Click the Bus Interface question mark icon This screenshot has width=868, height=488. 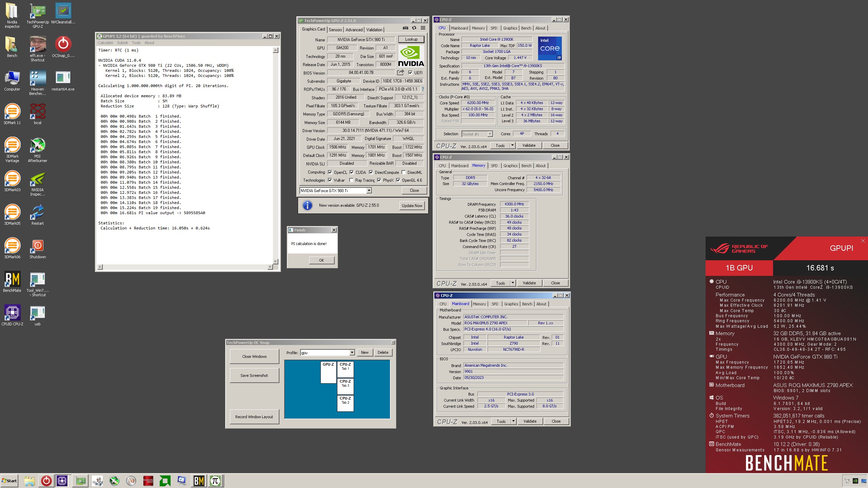point(422,89)
